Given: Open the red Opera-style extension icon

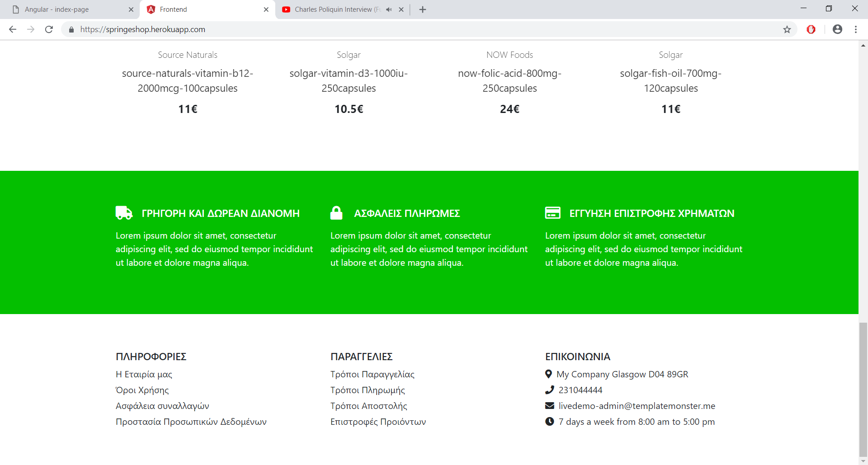Looking at the screenshot, I should (x=811, y=29).
